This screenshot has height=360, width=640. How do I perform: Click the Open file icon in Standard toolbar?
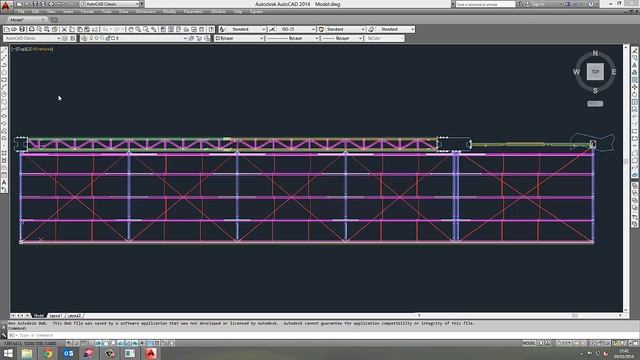pos(14,29)
